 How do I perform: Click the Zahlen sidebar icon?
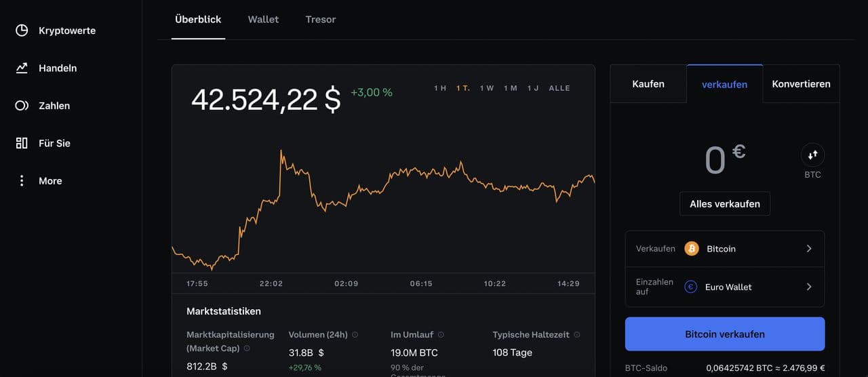pos(22,106)
